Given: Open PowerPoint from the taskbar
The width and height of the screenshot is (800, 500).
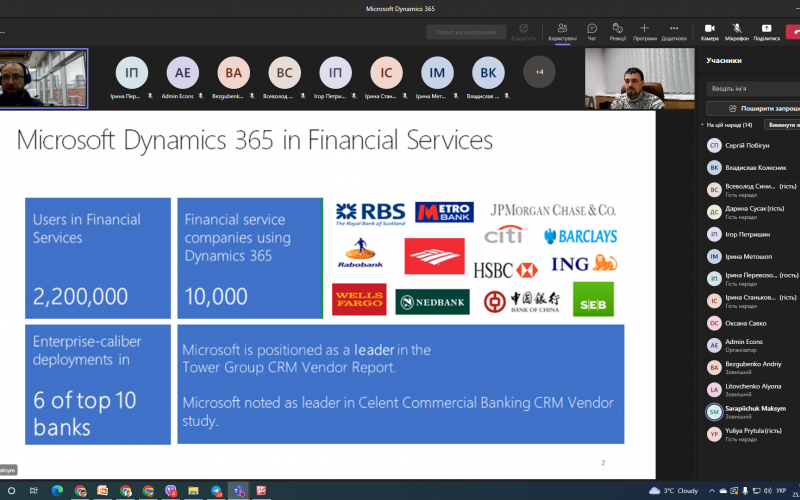Looking at the screenshot, I should click(103, 491).
